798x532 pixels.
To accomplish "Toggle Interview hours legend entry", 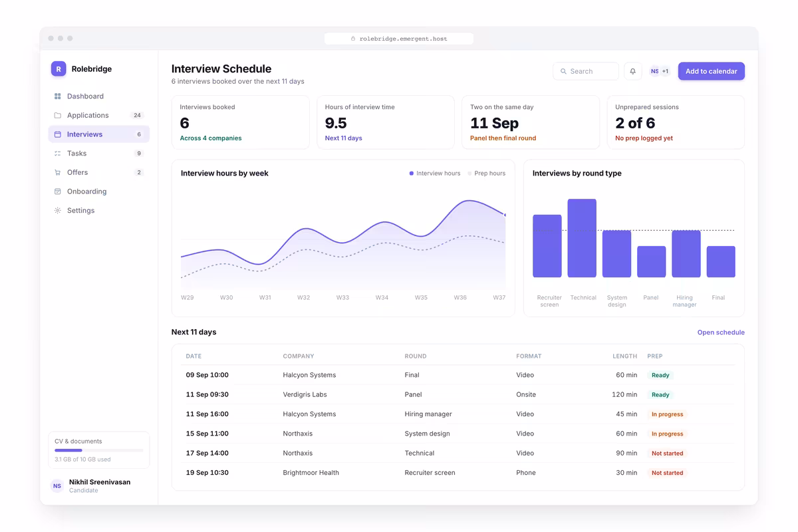I will tap(435, 174).
